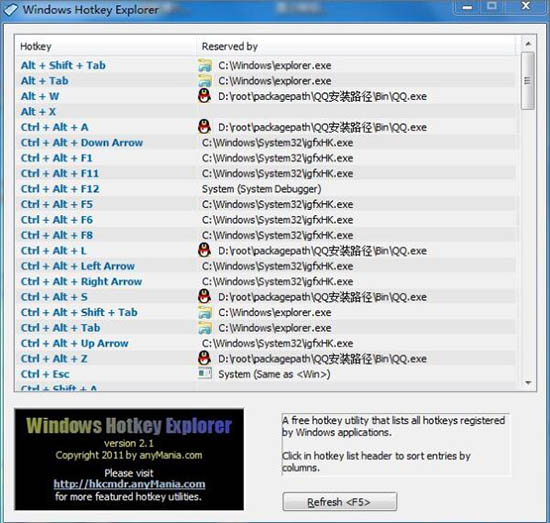The image size is (550, 523).
Task: Maximize the Windows Hotkey Explorer window
Action: (492, 6)
